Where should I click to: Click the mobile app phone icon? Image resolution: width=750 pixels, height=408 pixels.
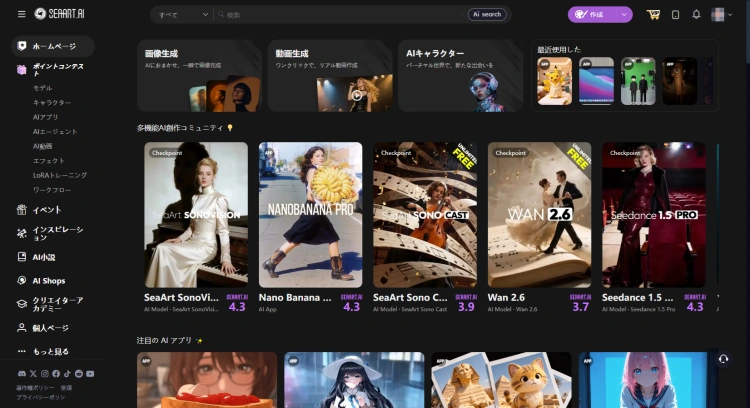pyautogui.click(x=675, y=15)
